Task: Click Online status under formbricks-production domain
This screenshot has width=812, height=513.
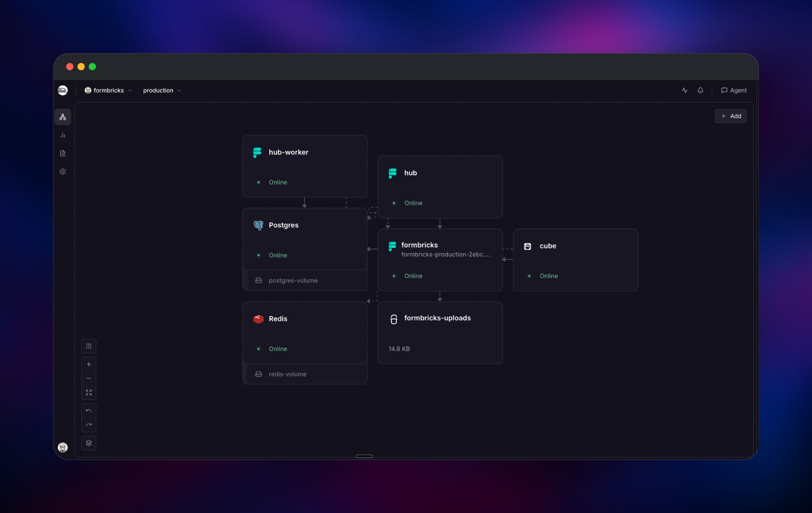Action: 413,276
